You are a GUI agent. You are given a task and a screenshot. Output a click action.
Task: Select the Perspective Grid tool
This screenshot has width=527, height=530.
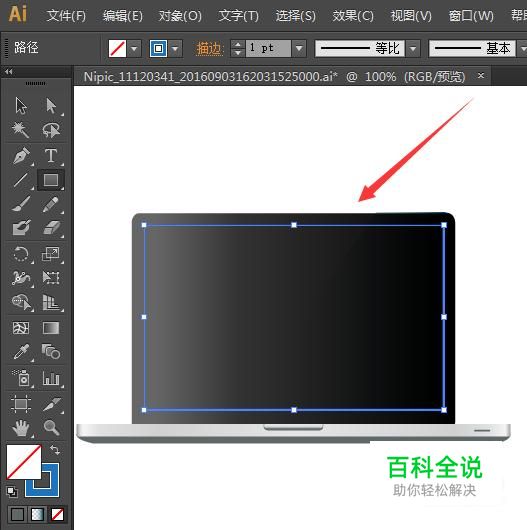click(x=51, y=302)
